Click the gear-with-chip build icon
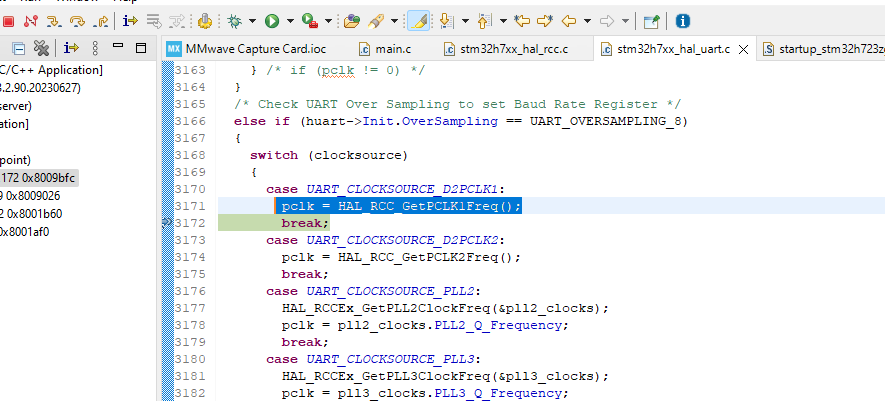885x401 pixels. tap(204, 21)
